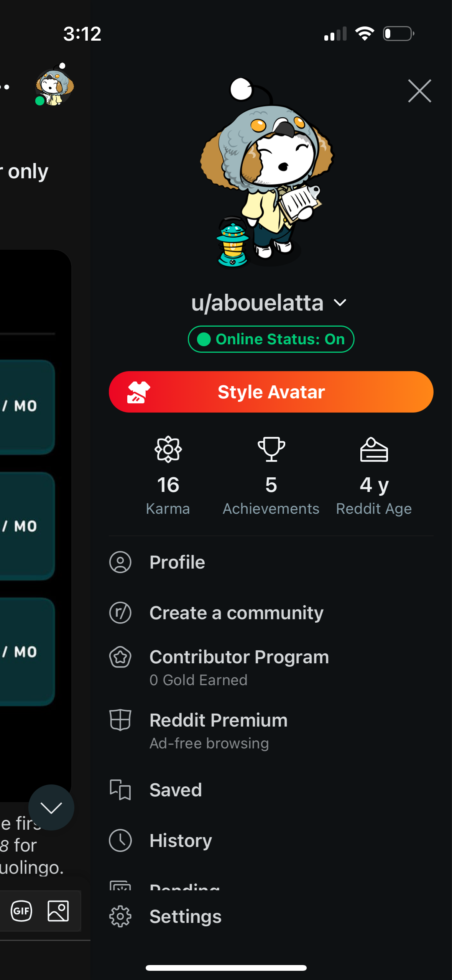The height and width of the screenshot is (980, 452).
Task: Tap the Settings gear icon
Action: tap(120, 916)
